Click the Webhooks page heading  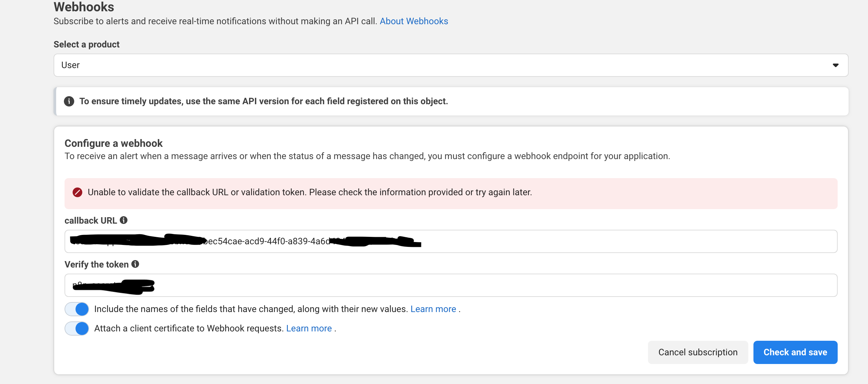84,7
